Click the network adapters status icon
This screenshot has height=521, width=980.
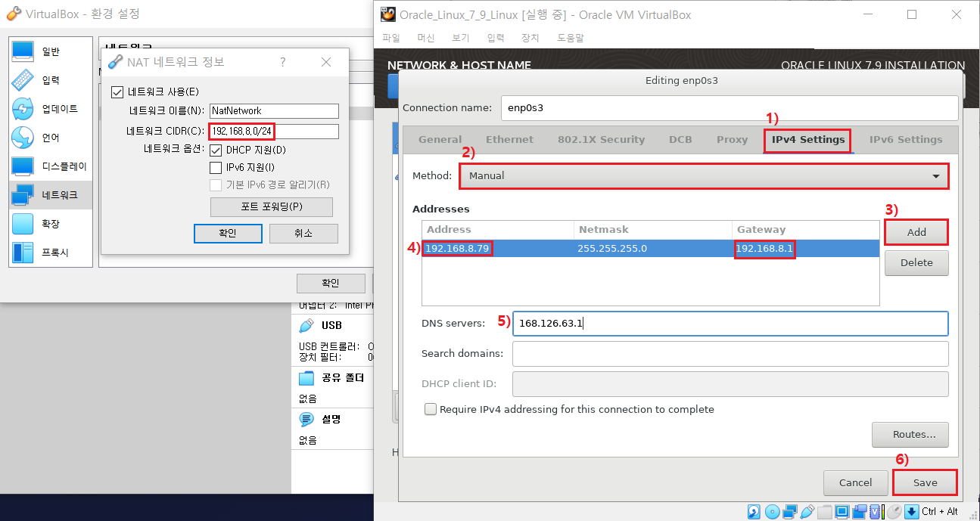pyautogui.click(x=790, y=512)
